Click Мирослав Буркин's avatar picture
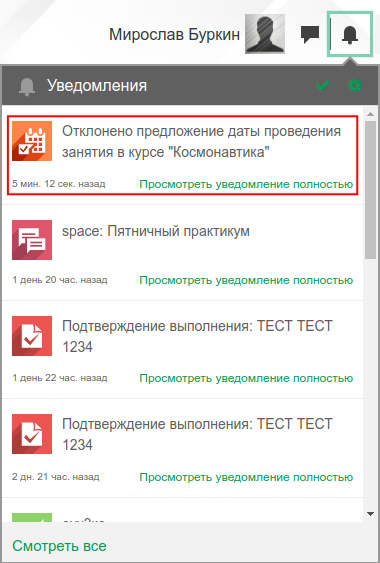This screenshot has height=563, width=380. click(265, 34)
